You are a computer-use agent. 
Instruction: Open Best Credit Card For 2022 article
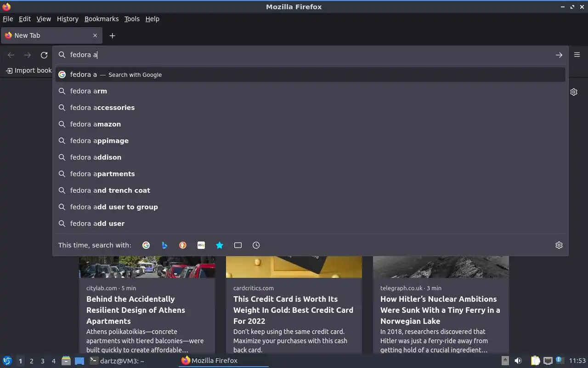tap(293, 310)
